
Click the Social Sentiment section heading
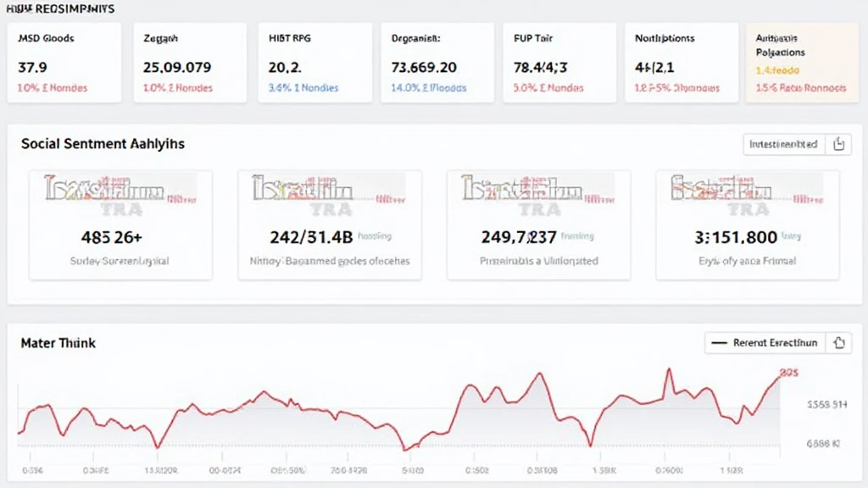(x=103, y=144)
